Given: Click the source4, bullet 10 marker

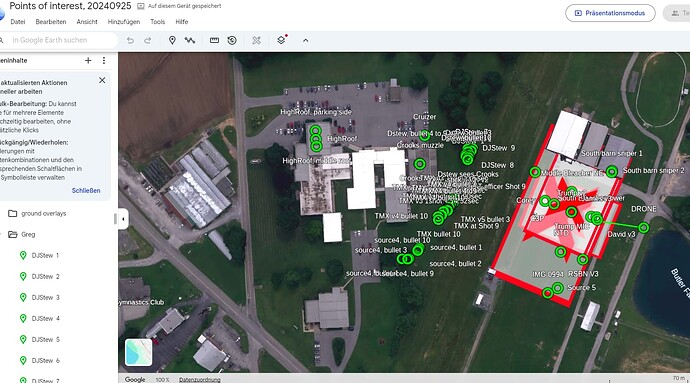Looking at the screenshot, I should (x=418, y=250).
